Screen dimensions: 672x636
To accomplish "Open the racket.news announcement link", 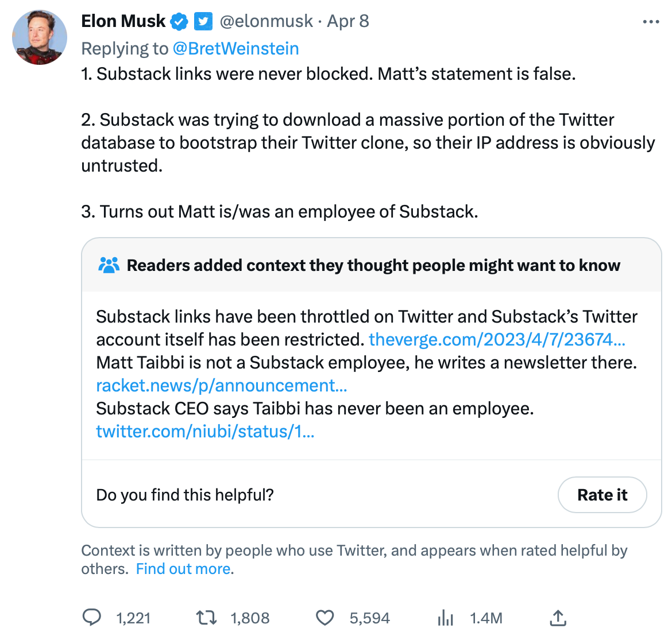I will [221, 386].
